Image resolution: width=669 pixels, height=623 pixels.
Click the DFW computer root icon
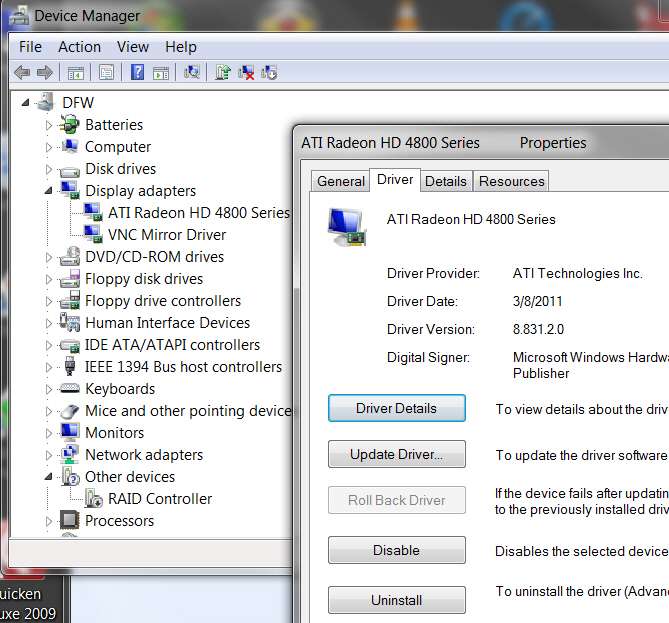pos(46,102)
